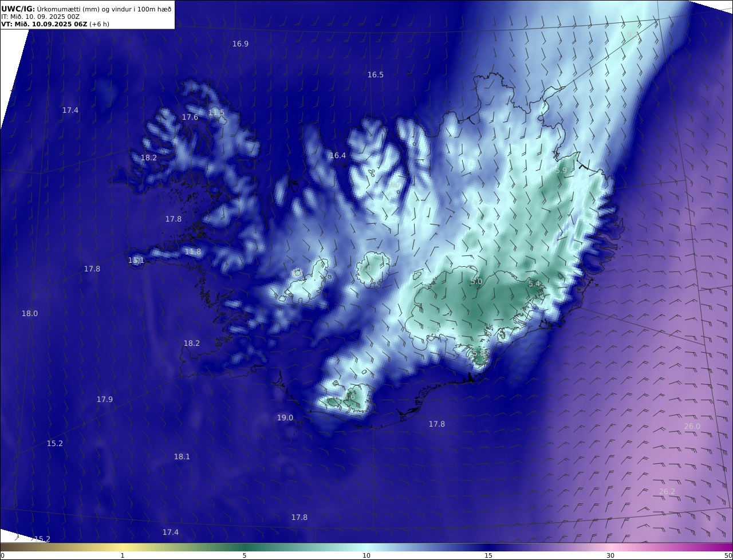The height and width of the screenshot is (560, 733).
Task: Click the colorbar tick label 0
Action: coord(2,555)
